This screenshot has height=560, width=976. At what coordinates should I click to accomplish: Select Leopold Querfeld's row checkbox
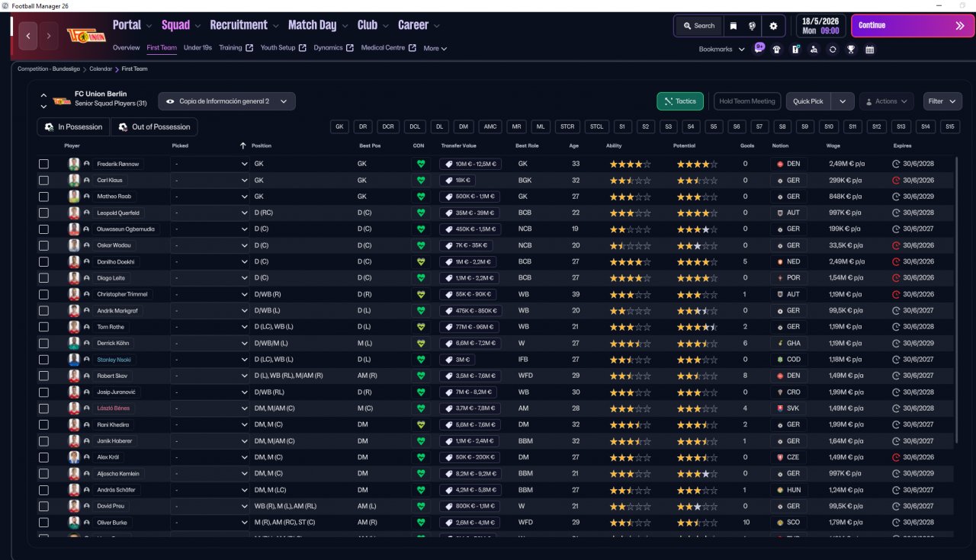click(43, 213)
